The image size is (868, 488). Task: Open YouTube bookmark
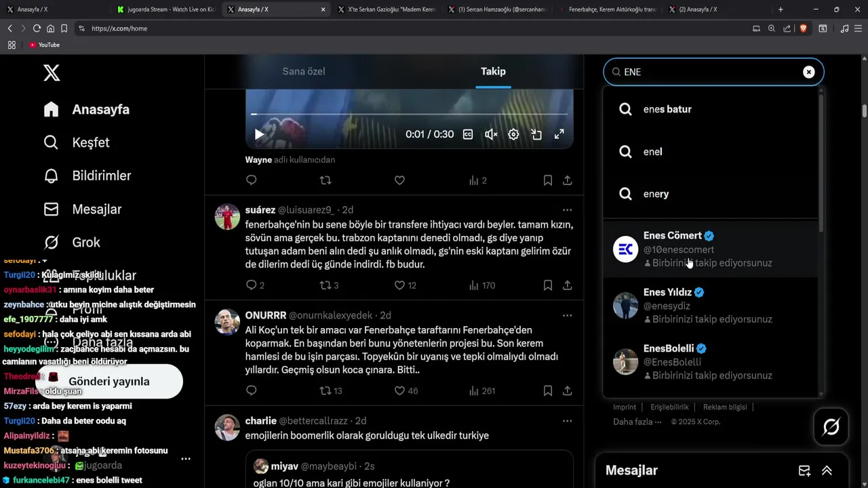pyautogui.click(x=44, y=45)
